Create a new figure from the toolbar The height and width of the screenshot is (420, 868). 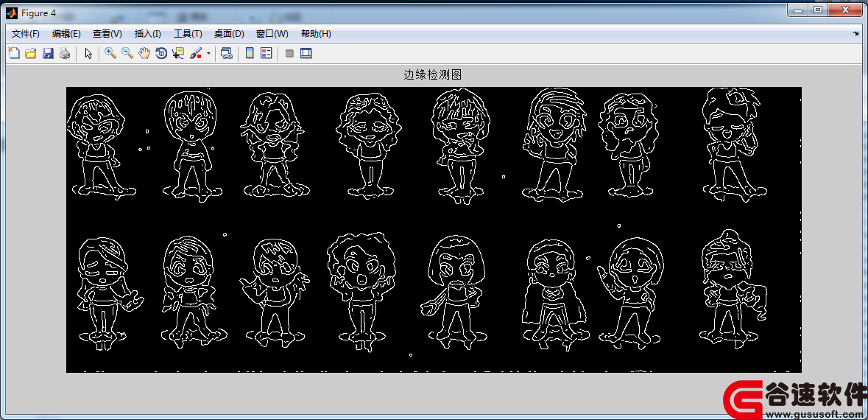coord(14,53)
